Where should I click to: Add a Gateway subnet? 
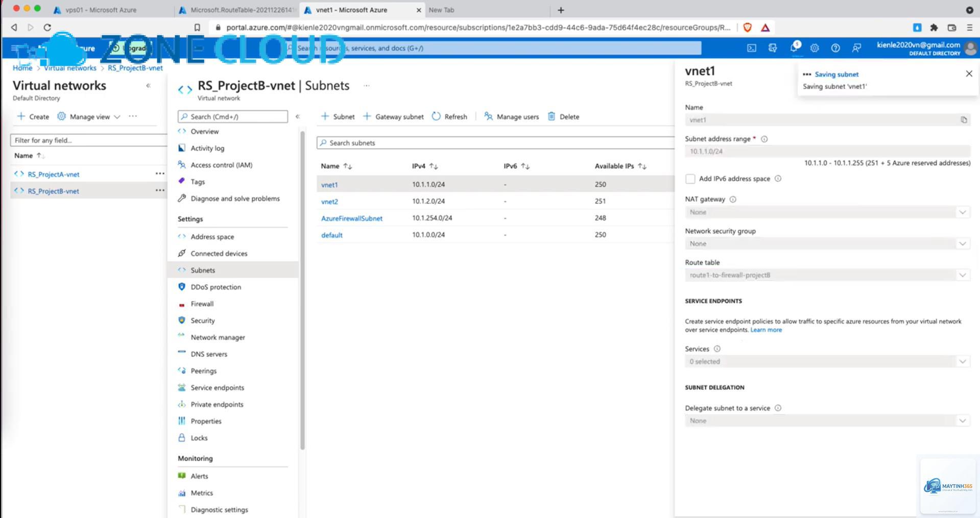393,117
